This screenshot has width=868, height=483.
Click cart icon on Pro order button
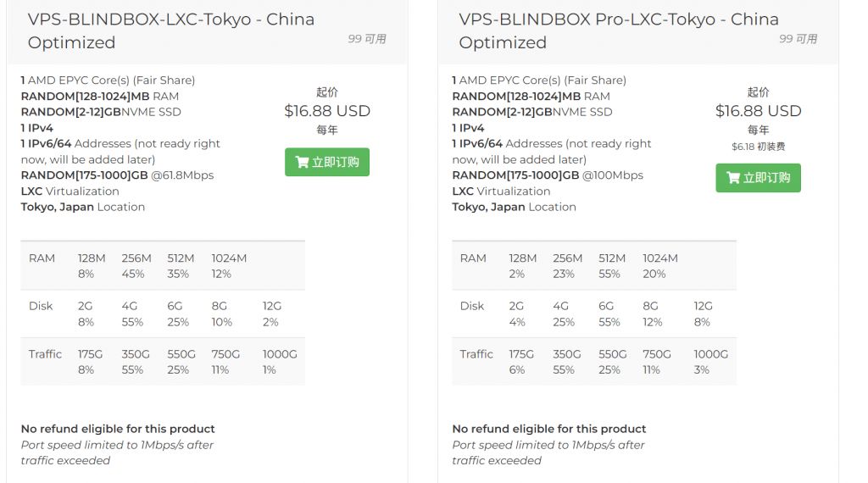click(x=733, y=178)
